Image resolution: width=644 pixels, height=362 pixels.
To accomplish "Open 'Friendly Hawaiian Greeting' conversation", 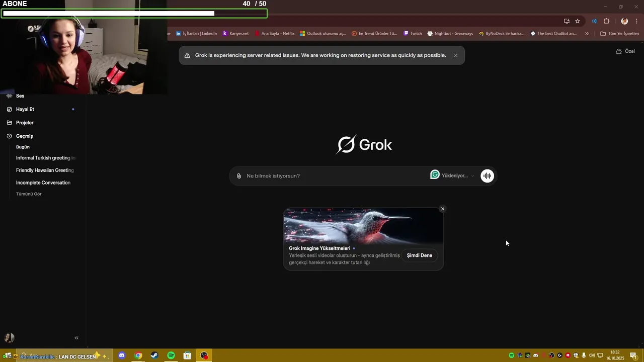I will pyautogui.click(x=45, y=170).
